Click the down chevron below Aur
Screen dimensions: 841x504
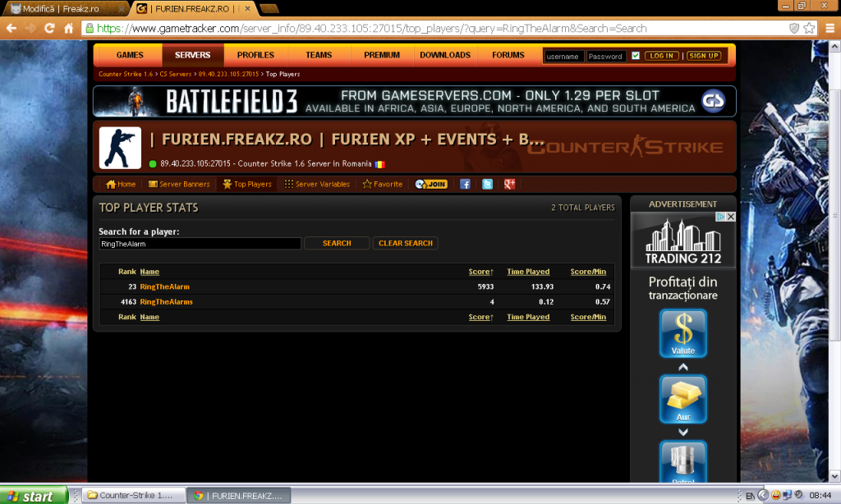682,432
